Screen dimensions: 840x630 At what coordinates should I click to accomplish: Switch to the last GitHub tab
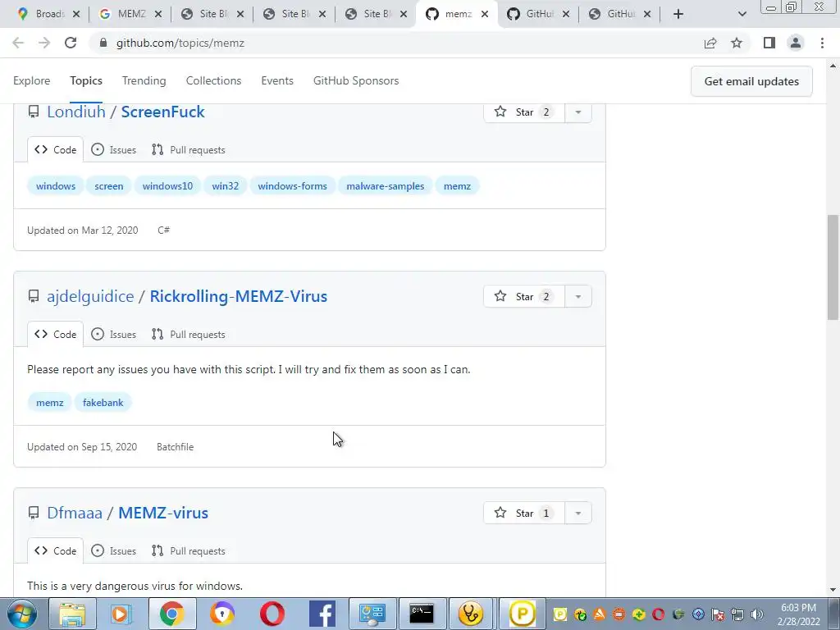613,14
